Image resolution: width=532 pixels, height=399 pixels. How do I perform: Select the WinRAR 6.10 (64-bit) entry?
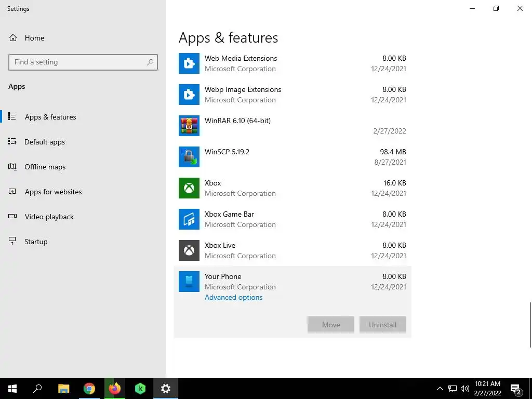point(292,126)
